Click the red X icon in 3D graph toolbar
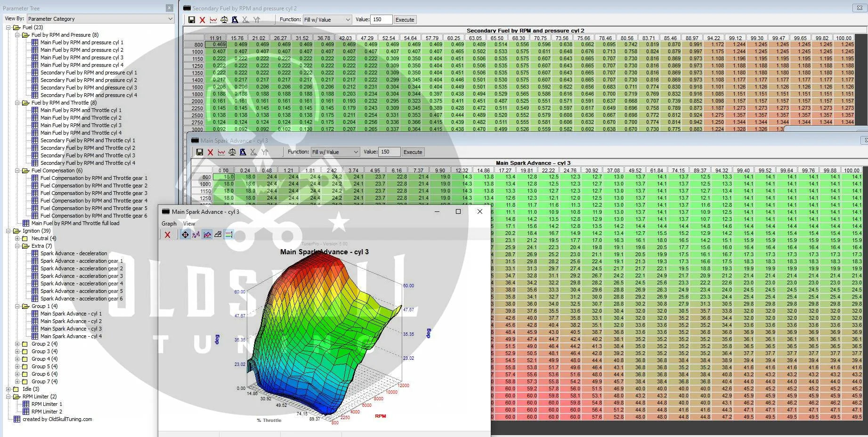The image size is (868, 437). [x=167, y=235]
